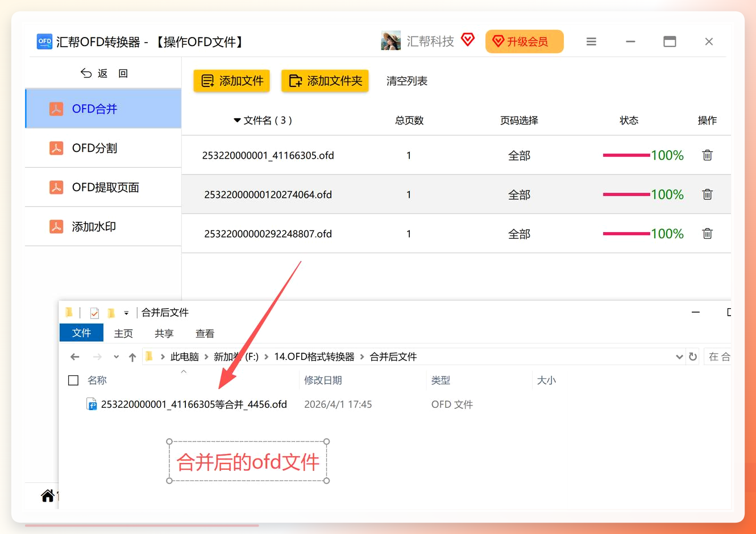Image resolution: width=756 pixels, height=534 pixels.
Task: Expand the breadcrumb chevron after 14.OFD格式转换器
Action: pos(362,357)
